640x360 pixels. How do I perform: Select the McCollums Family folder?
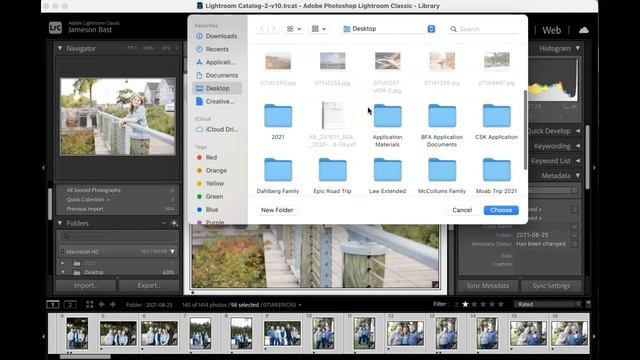point(442,170)
